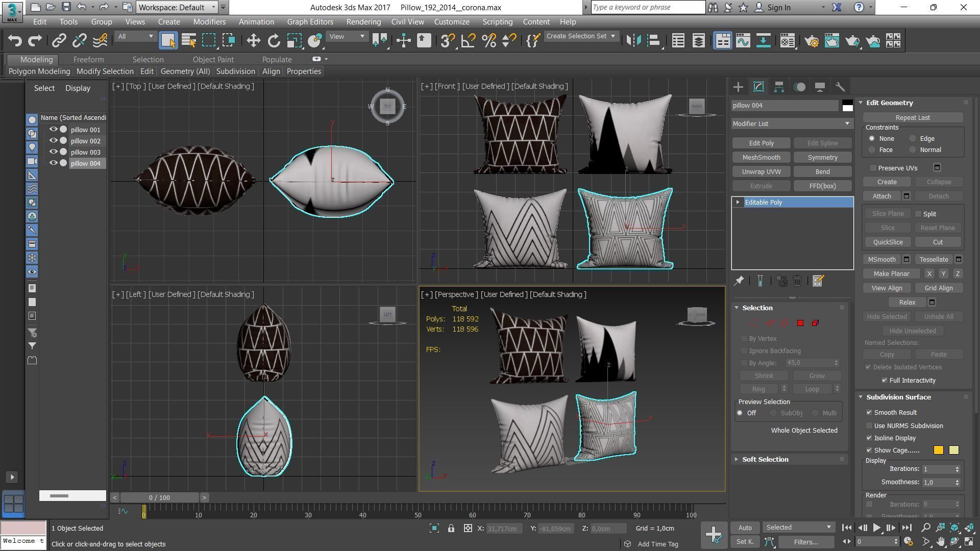
Task: Click Play Animation button
Action: 876,528
